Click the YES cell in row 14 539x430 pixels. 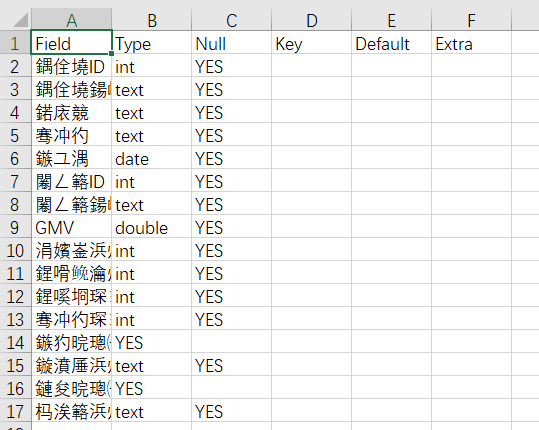pos(152,342)
